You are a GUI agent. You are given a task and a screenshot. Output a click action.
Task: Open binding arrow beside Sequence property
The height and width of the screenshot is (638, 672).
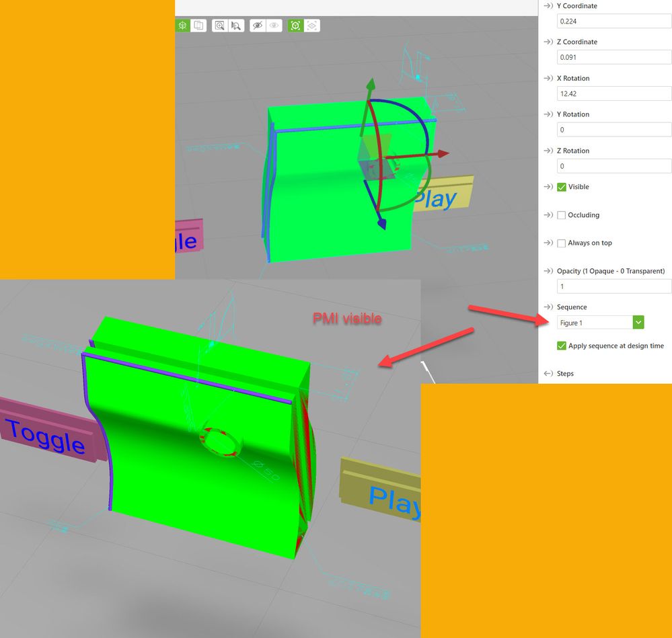tap(548, 307)
